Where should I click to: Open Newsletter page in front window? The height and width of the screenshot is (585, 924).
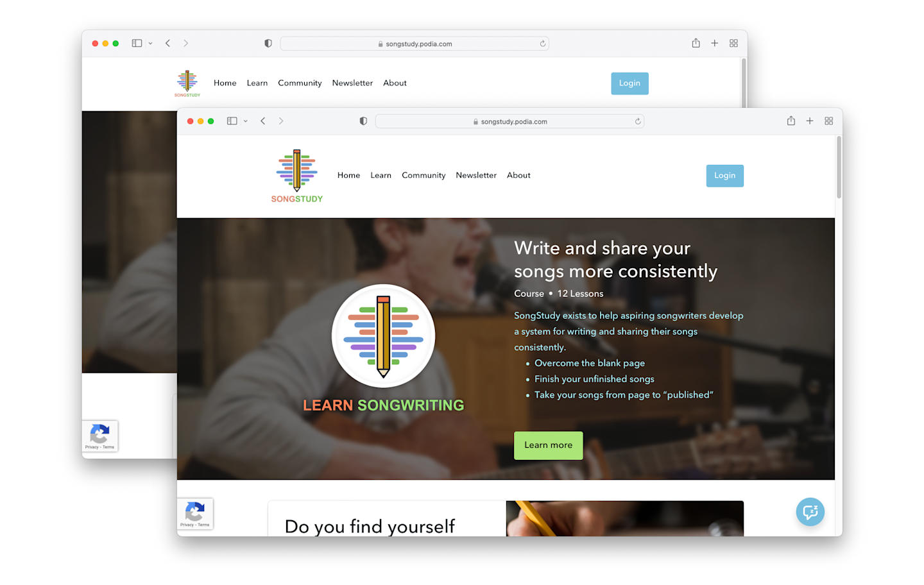coord(476,175)
